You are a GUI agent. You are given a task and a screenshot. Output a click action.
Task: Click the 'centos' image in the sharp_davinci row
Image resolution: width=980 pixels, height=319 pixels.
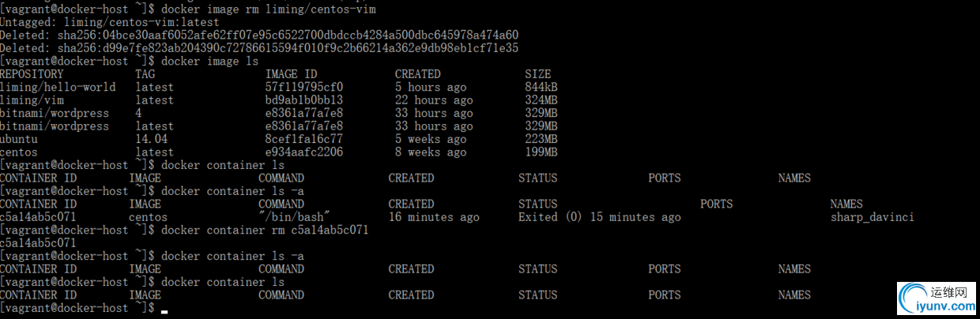tap(148, 216)
